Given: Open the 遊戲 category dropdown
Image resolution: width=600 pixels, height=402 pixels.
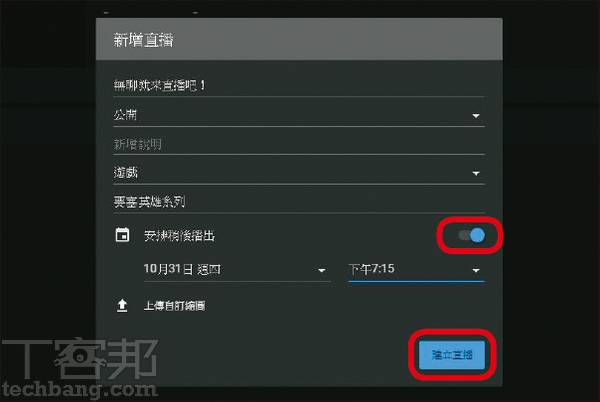Looking at the screenshot, I should [x=298, y=173].
